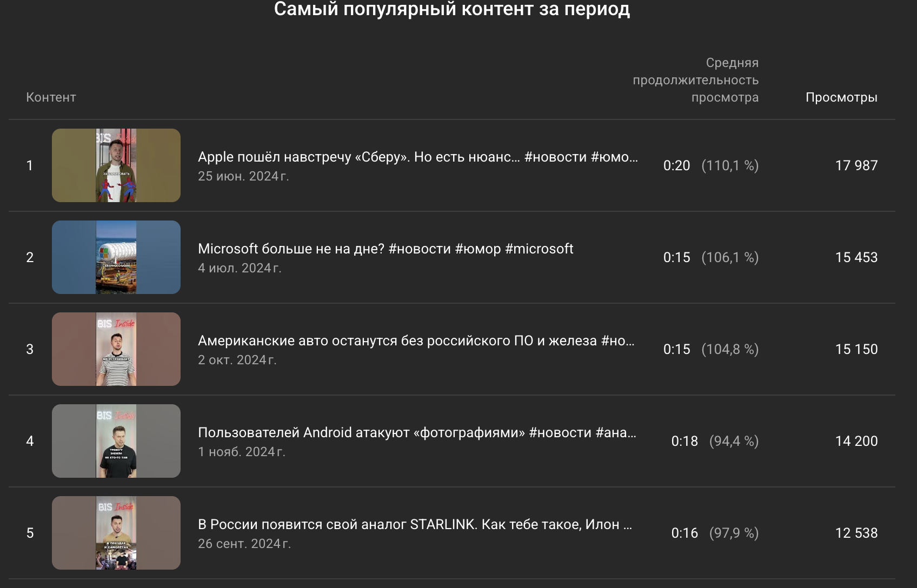Click percentage (97,9 %)
This screenshot has height=588, width=917.
pos(734,533)
